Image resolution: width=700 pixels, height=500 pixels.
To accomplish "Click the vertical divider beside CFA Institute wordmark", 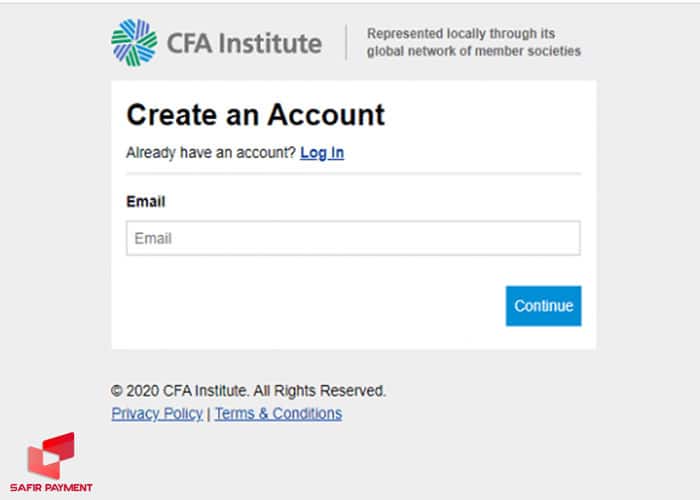I will coord(347,43).
